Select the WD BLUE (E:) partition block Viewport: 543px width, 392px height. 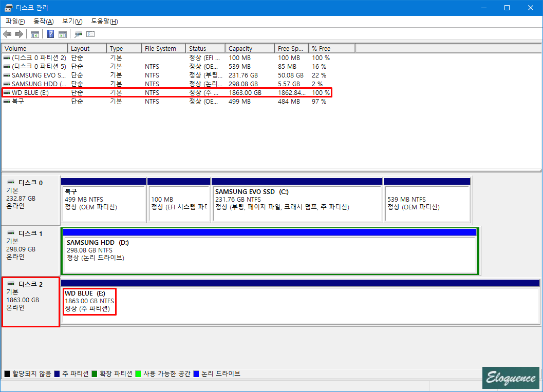pyautogui.click(x=300, y=302)
